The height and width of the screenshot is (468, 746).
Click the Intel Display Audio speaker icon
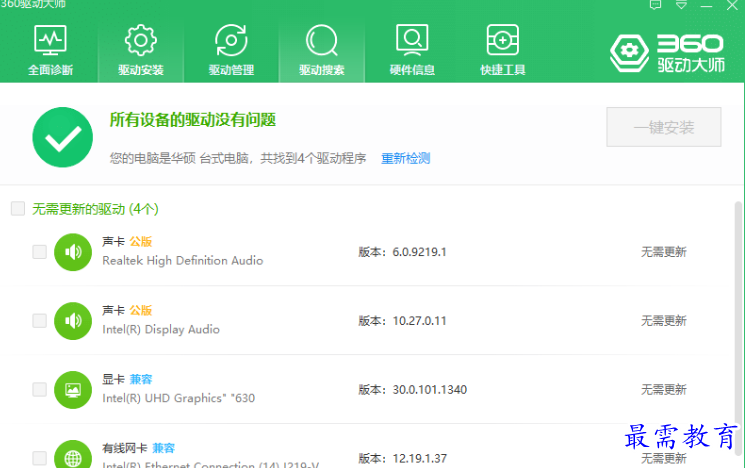pyautogui.click(x=73, y=321)
